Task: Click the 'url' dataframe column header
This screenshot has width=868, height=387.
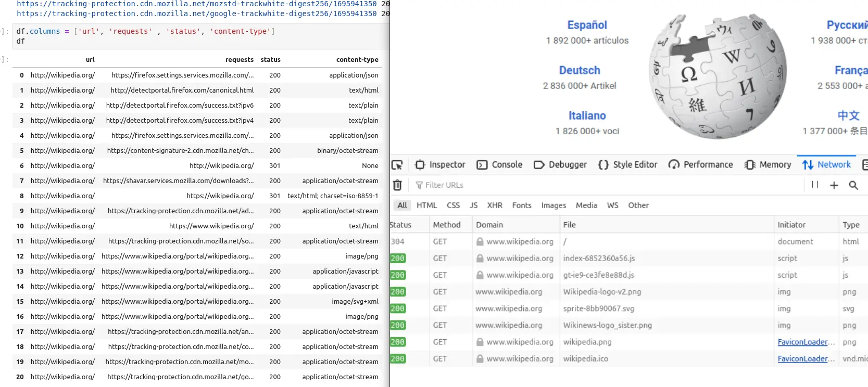Action: click(x=90, y=60)
